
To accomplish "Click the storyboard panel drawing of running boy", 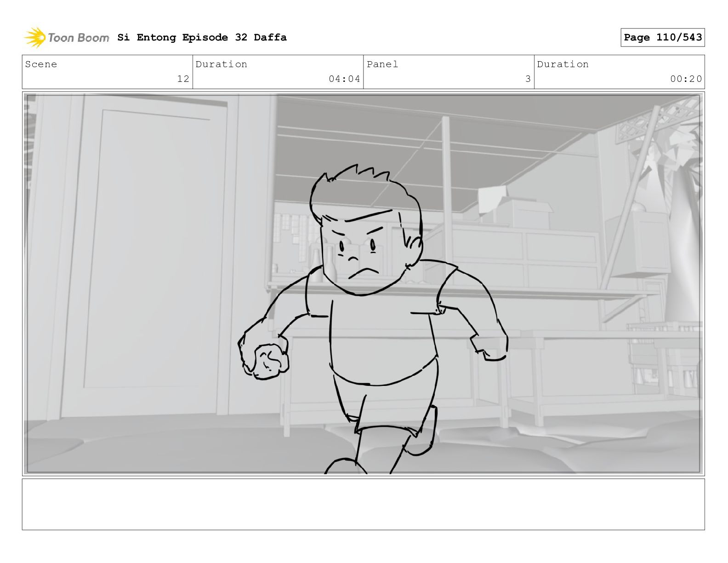I will click(x=363, y=283).
